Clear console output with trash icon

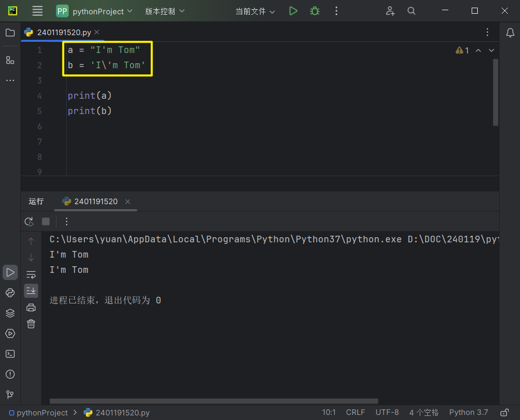pyautogui.click(x=31, y=324)
